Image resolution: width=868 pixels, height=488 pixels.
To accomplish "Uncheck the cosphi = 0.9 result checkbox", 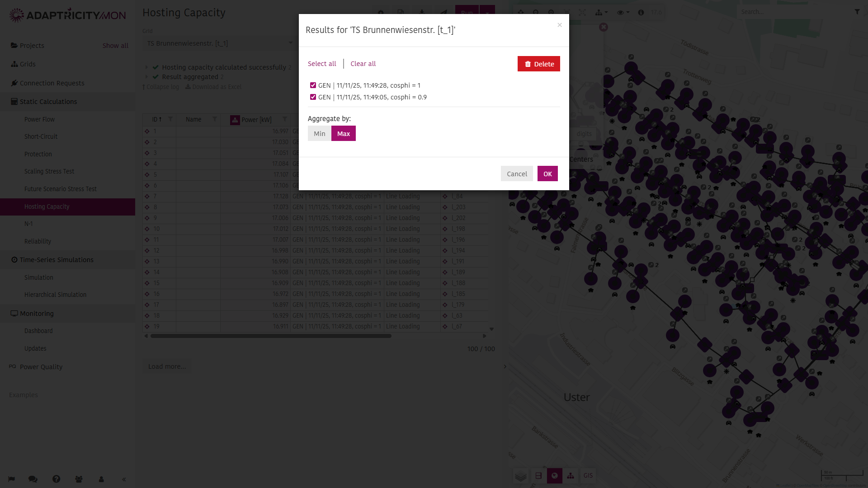I will (313, 97).
